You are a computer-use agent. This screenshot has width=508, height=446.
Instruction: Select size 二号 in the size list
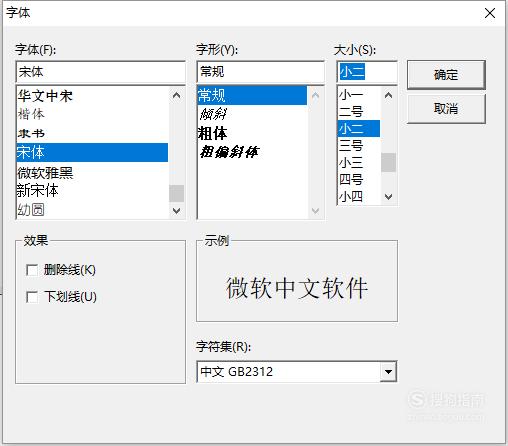359,112
